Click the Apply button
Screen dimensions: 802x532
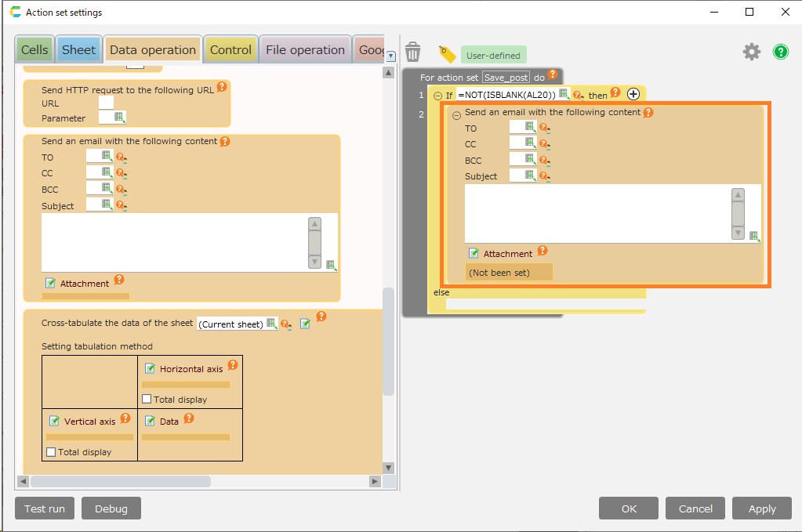coord(761,508)
